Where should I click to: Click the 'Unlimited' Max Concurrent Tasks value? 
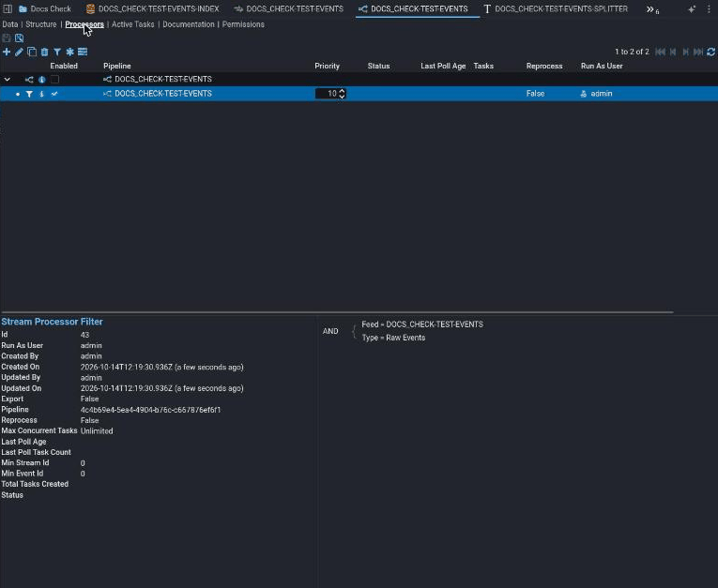click(x=97, y=431)
